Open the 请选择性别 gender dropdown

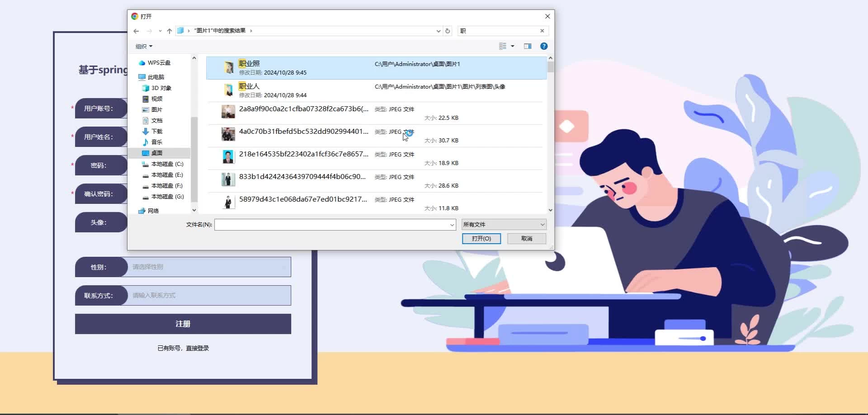coord(209,267)
